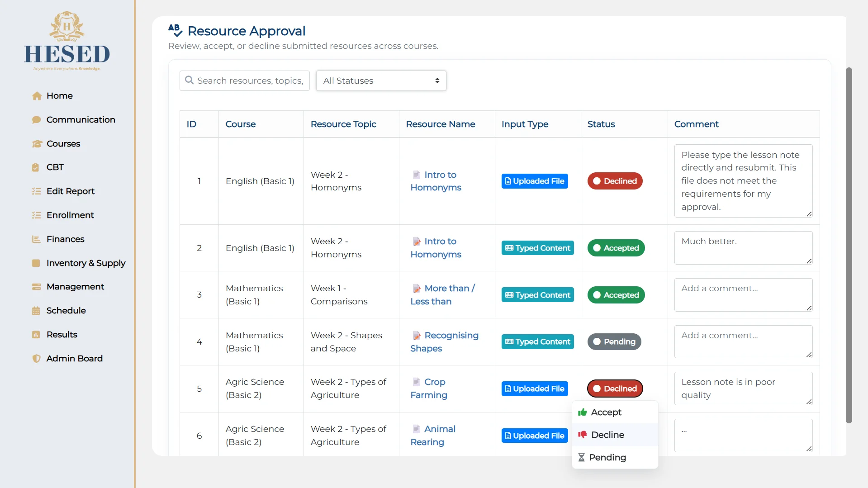Screen dimensions: 868x488
Task: Click the Schedule calendar icon
Action: [36, 311]
